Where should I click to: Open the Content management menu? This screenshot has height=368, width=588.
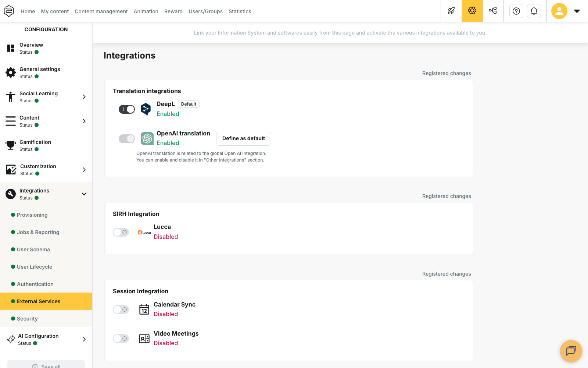(x=101, y=11)
